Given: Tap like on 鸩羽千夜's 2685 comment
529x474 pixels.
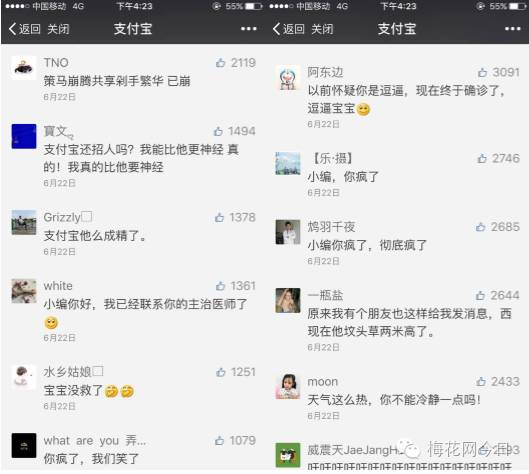Looking at the screenshot, I should tap(480, 227).
